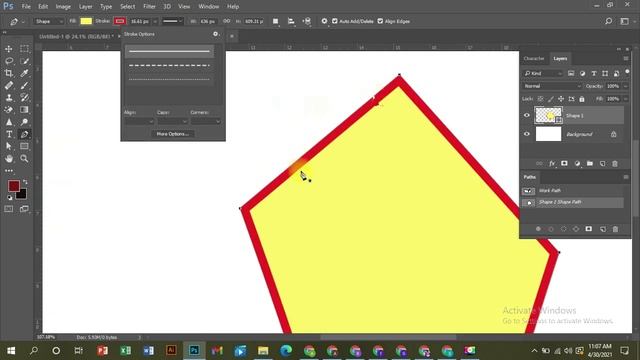This screenshot has width=640, height=360.
Task: Open the Edit Toolbar three-dots button
Action: 9,171
